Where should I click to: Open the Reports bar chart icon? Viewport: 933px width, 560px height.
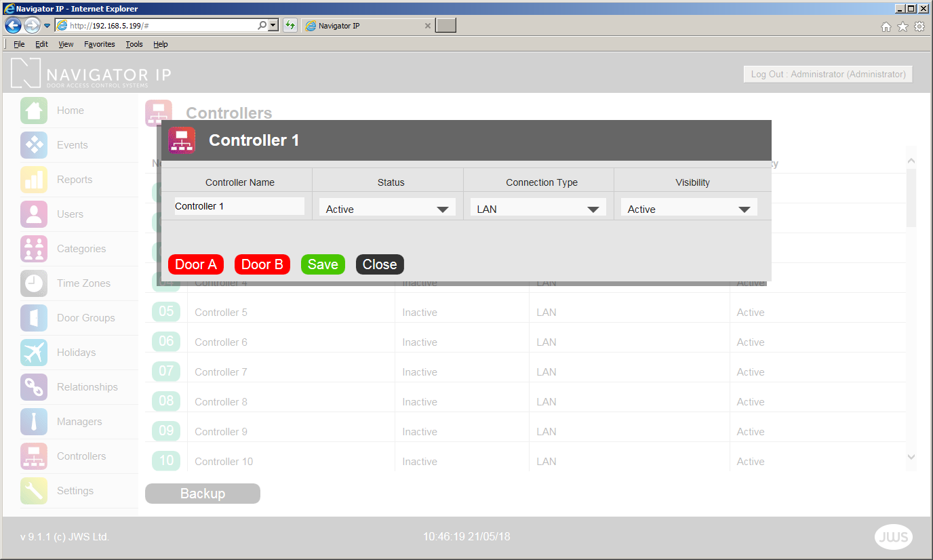(x=34, y=180)
